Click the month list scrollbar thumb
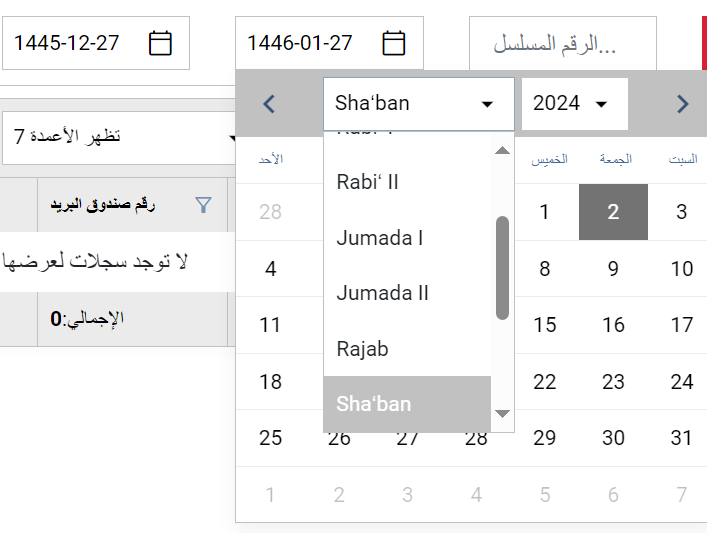 [502, 268]
